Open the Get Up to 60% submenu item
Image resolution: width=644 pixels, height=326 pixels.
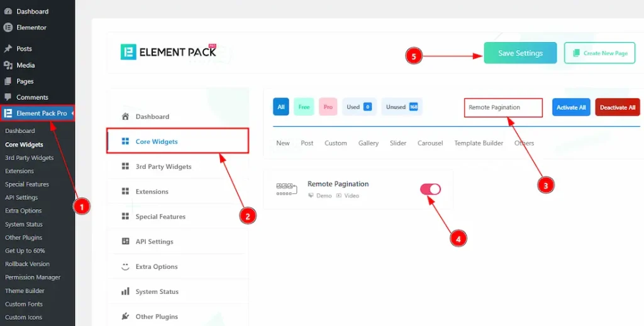(x=25, y=251)
